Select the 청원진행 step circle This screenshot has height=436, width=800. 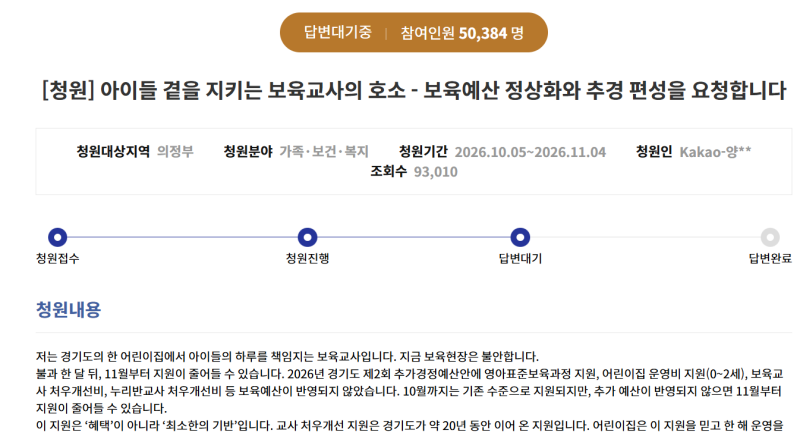pos(307,237)
